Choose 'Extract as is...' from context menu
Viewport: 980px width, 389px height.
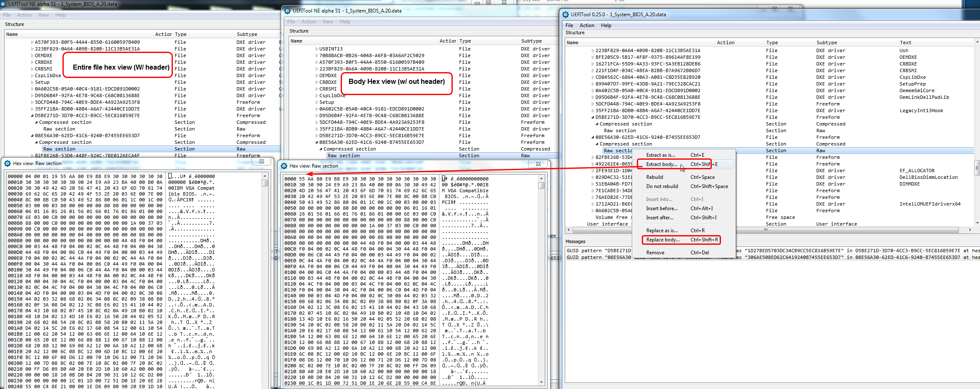[683, 155]
